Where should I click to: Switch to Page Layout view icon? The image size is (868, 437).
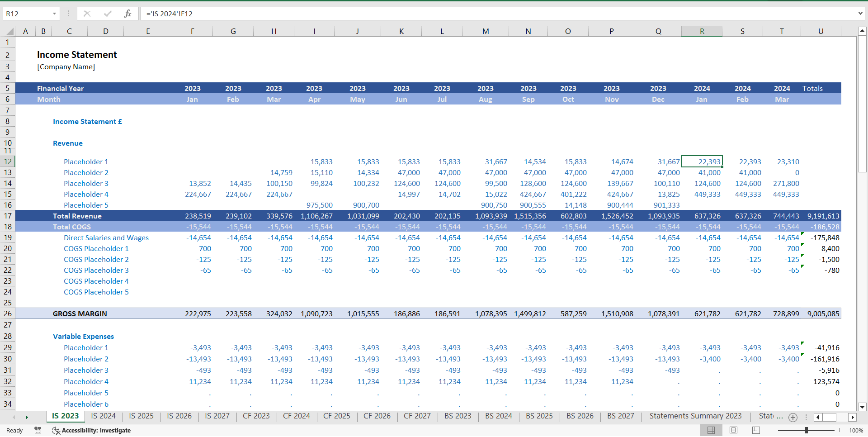pyautogui.click(x=733, y=430)
